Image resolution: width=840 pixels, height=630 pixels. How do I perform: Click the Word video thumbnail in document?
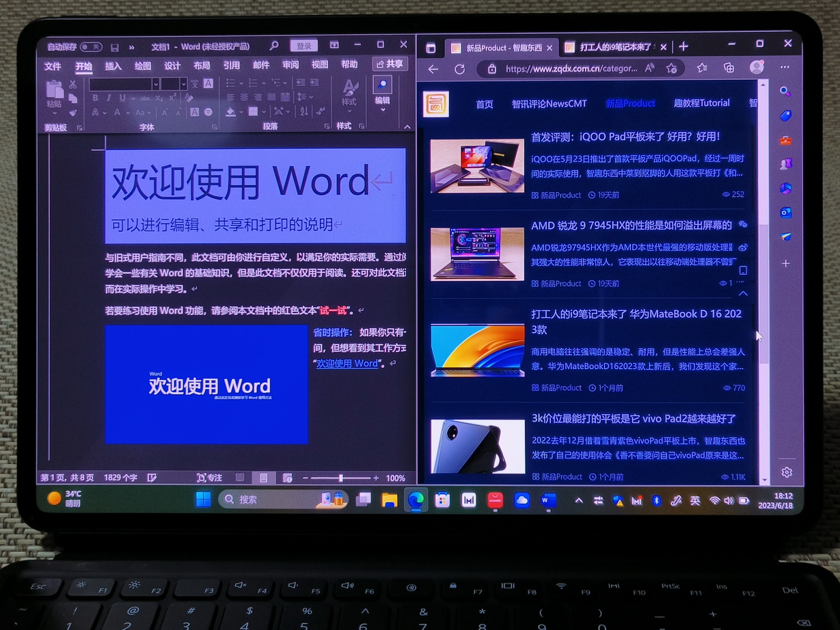pos(206,385)
